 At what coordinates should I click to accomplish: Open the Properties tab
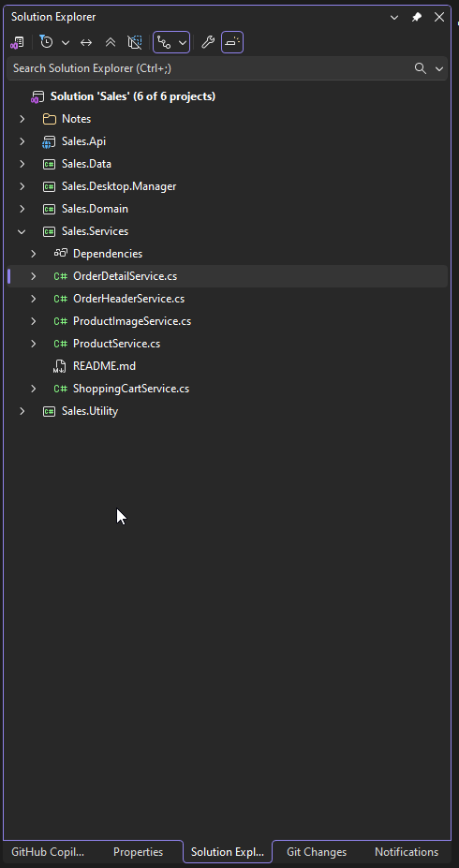[x=139, y=852]
